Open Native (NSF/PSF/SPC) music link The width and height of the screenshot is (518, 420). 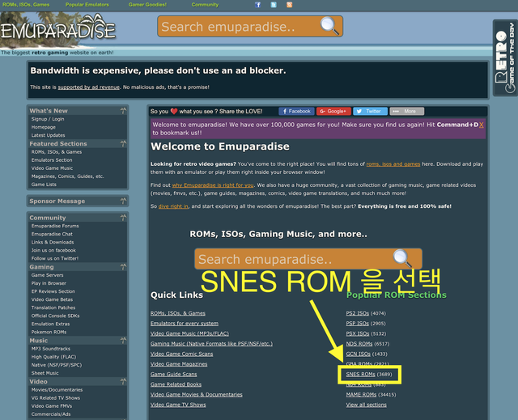pyautogui.click(x=57, y=365)
